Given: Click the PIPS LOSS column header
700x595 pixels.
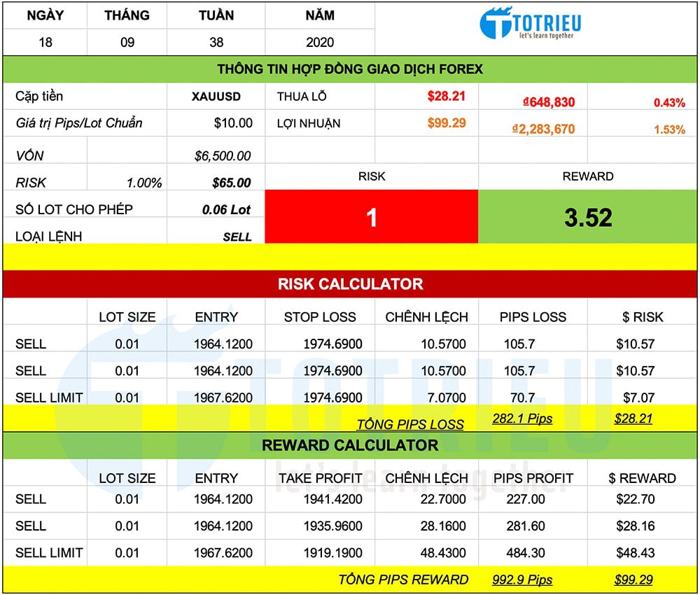Looking at the screenshot, I should pyautogui.click(x=533, y=317).
